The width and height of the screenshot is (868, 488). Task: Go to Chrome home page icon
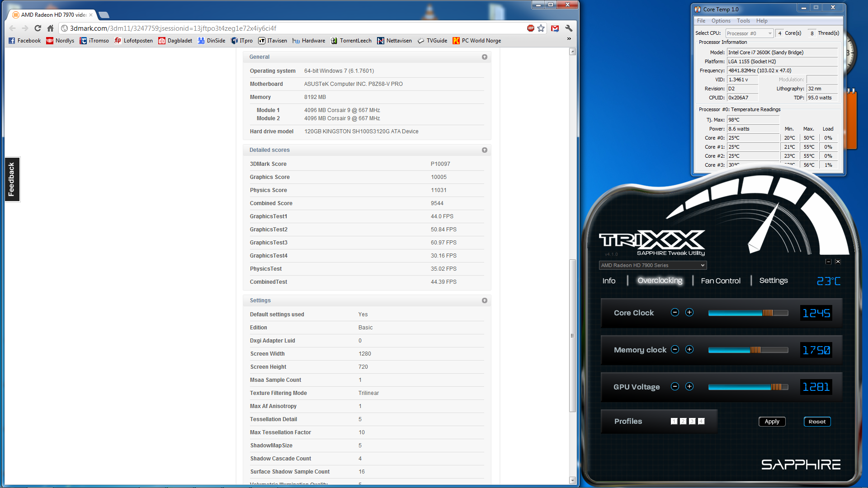(51, 28)
